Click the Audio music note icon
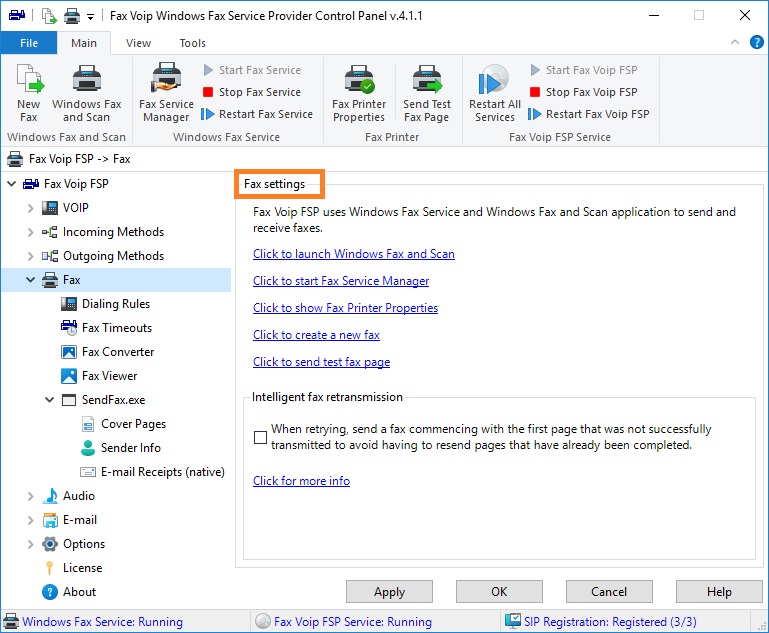 (x=50, y=496)
